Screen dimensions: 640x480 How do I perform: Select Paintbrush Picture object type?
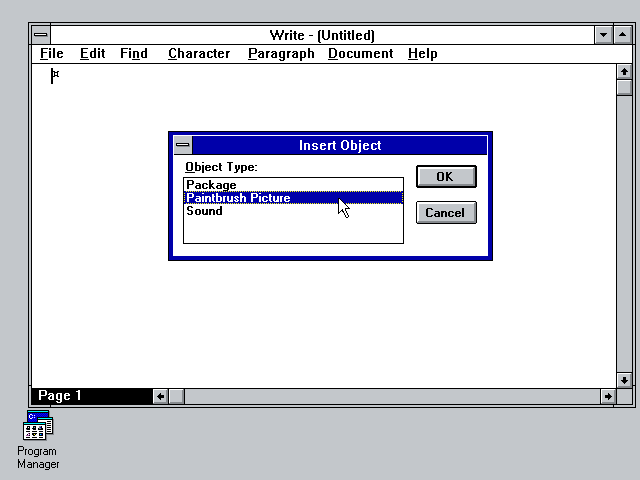[238, 198]
